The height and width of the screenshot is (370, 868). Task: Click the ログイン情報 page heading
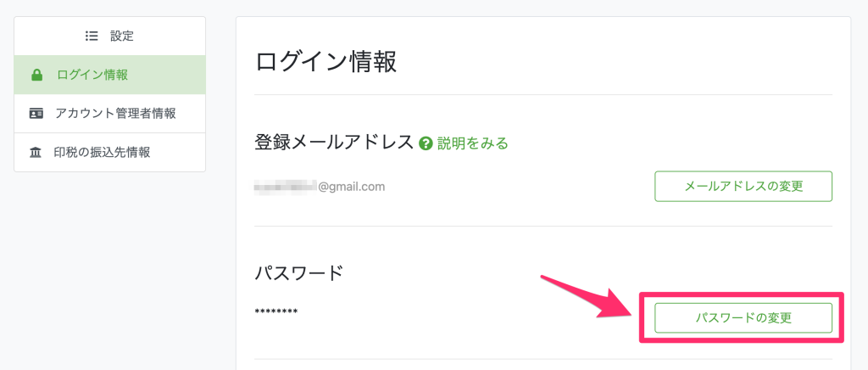(325, 62)
